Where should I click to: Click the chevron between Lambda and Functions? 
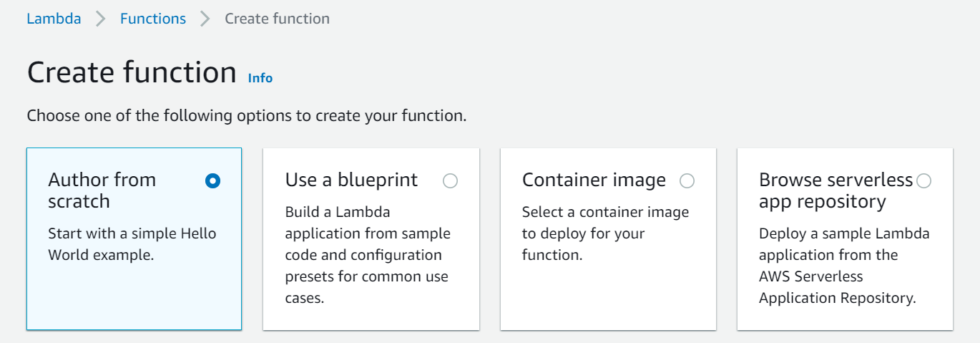(x=100, y=19)
